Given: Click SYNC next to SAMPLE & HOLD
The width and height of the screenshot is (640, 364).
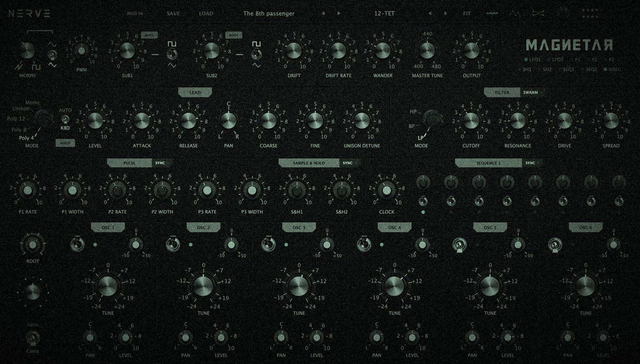Looking at the screenshot, I should 348,163.
